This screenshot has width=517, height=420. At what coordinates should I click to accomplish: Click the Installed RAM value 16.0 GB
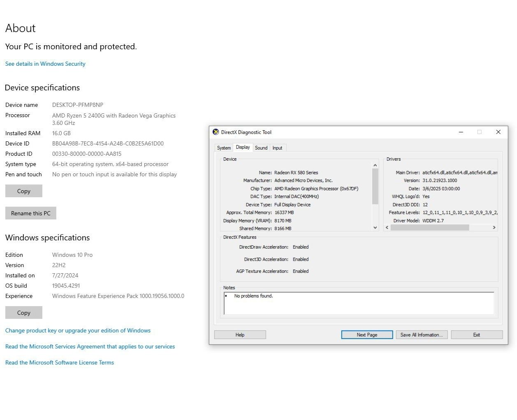(x=61, y=133)
